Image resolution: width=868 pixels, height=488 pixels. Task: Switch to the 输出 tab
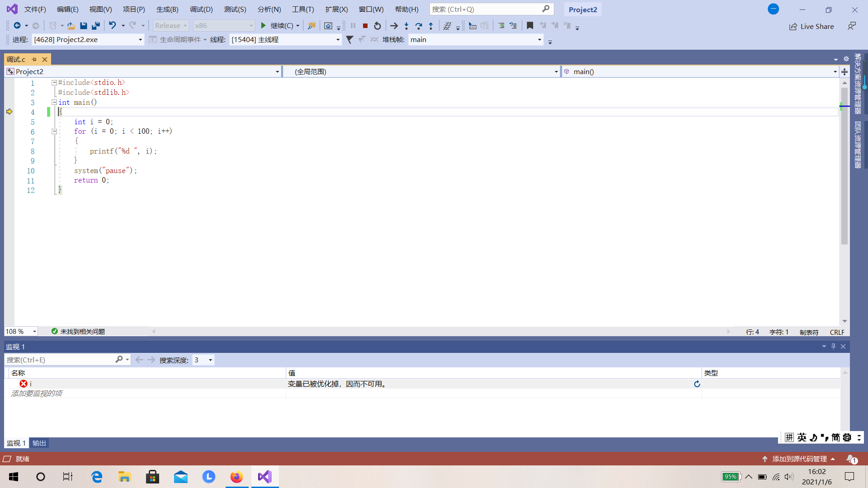[39, 443]
